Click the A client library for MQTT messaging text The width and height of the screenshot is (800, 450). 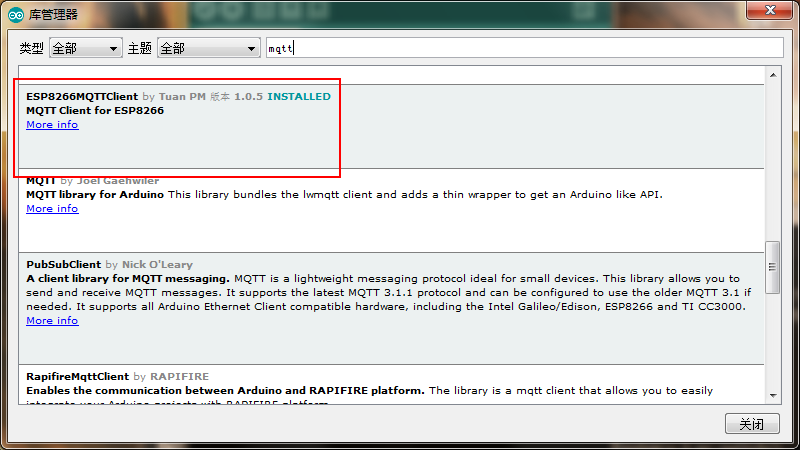[x=128, y=279]
